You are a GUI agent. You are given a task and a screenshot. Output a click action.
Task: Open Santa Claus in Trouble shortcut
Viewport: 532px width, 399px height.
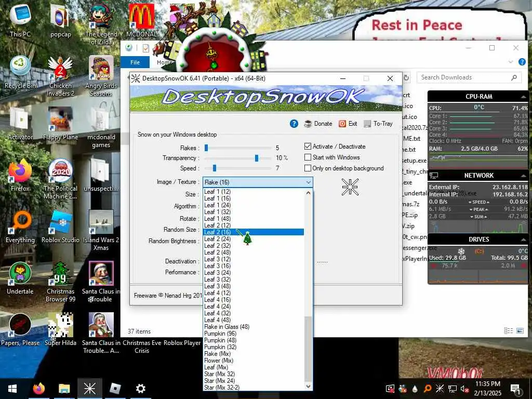101,282
